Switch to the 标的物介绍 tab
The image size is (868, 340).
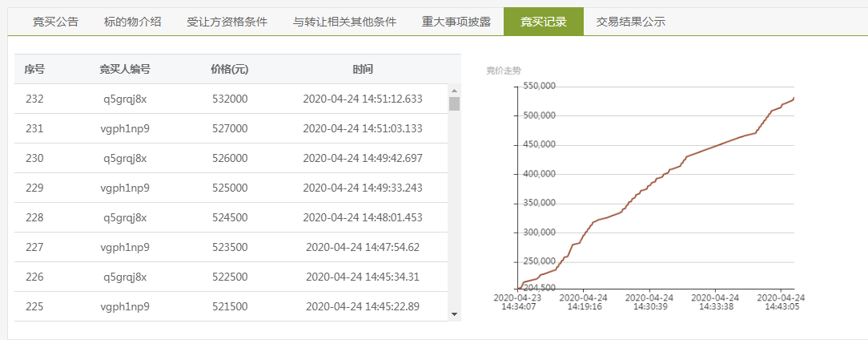point(132,22)
